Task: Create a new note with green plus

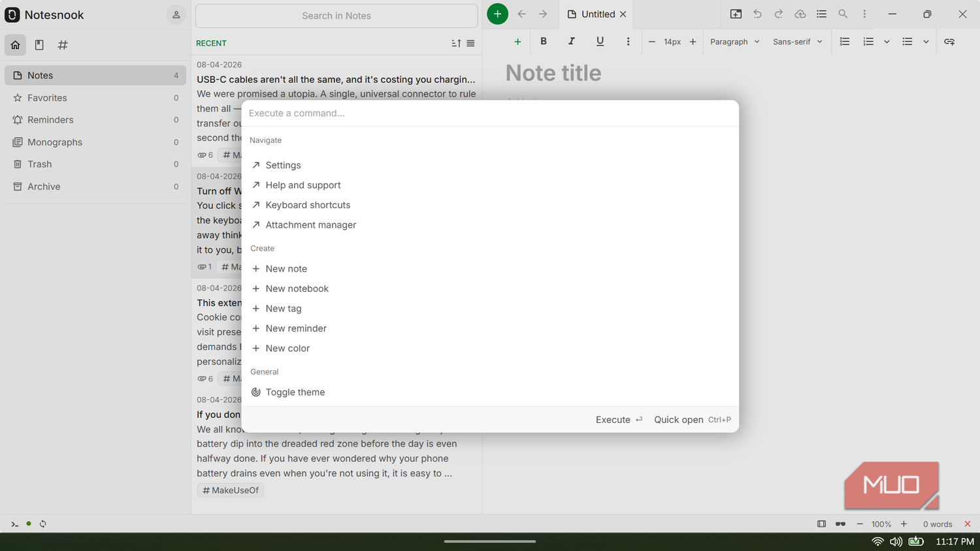Action: coord(497,14)
